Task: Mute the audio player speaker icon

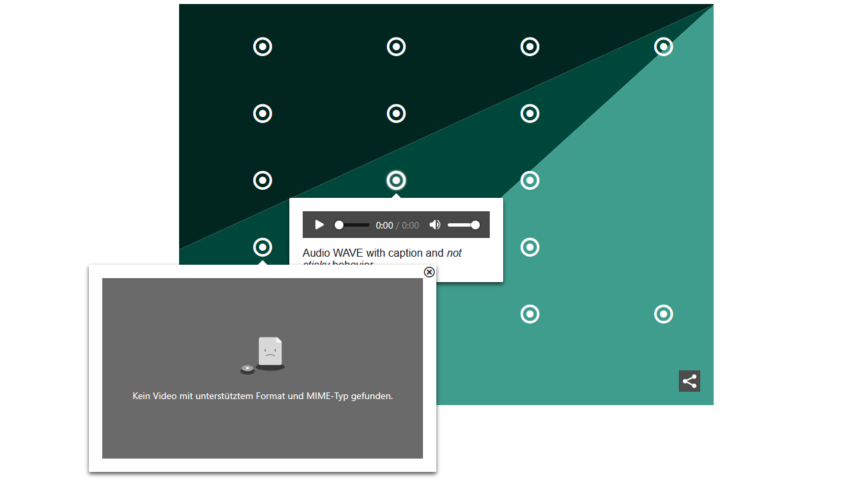Action: tap(435, 225)
